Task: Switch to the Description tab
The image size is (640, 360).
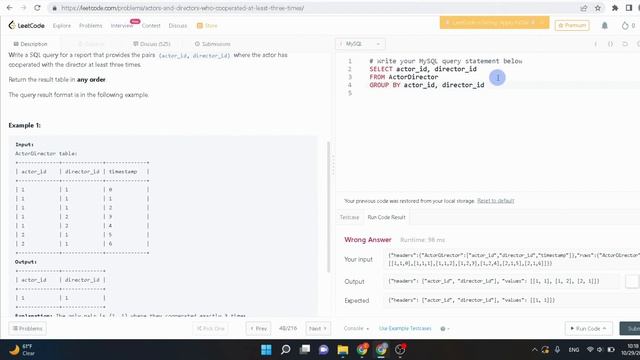Action: click(x=31, y=44)
